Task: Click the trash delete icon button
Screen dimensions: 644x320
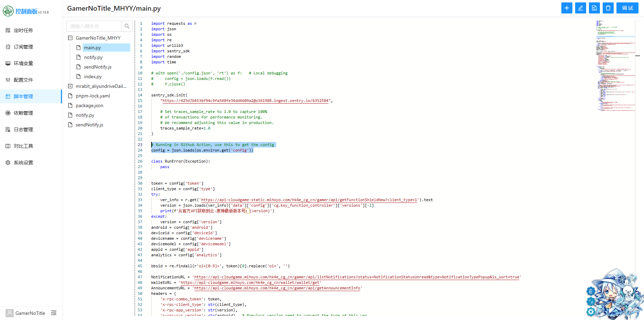Action: click(x=608, y=8)
